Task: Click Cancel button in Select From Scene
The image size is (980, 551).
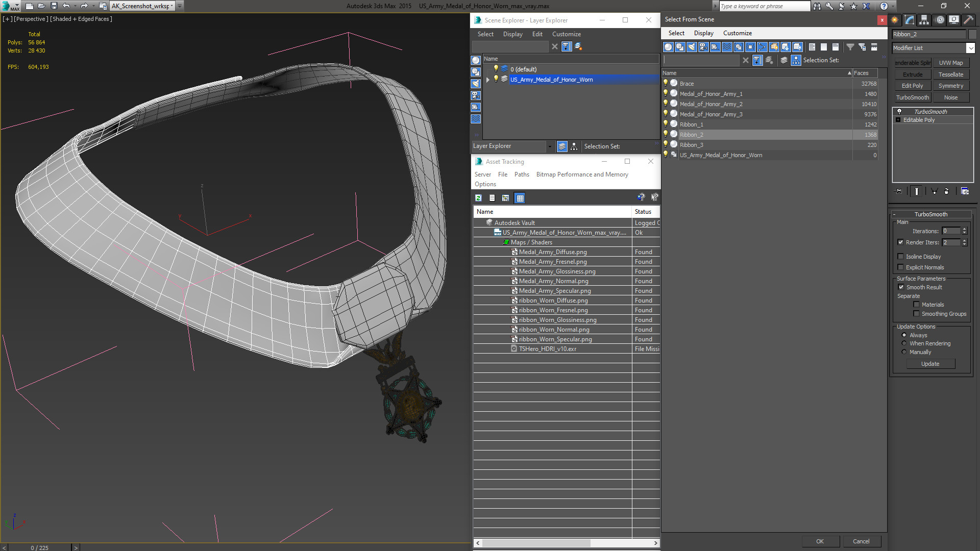Action: [861, 541]
